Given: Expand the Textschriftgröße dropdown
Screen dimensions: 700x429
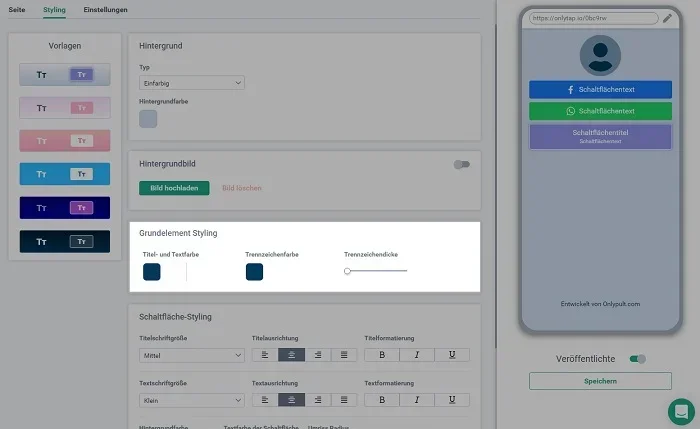Looking at the screenshot, I should (191, 400).
